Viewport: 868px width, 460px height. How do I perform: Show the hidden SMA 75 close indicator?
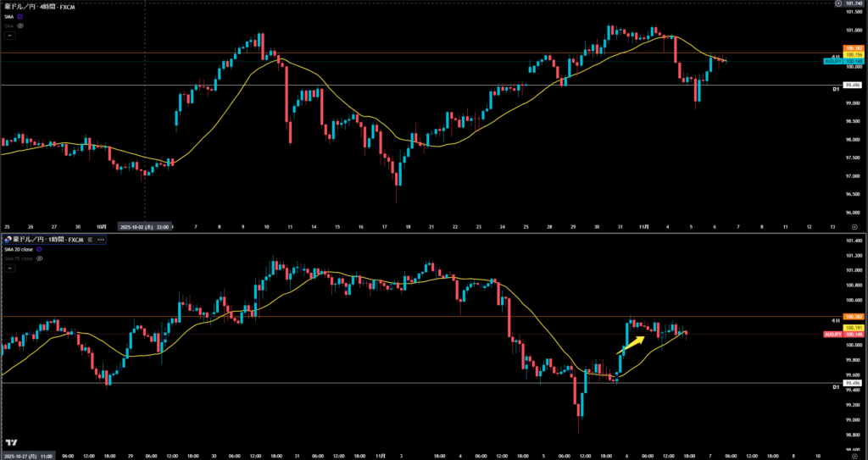point(41,258)
